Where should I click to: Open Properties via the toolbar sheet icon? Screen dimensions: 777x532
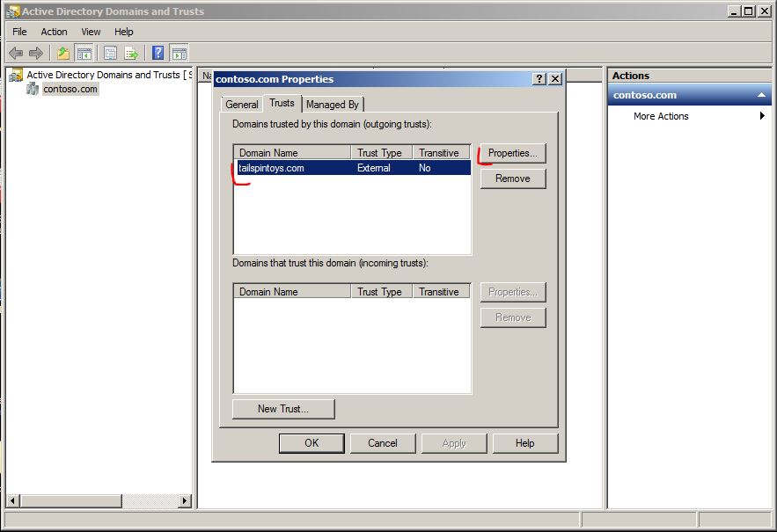(111, 53)
